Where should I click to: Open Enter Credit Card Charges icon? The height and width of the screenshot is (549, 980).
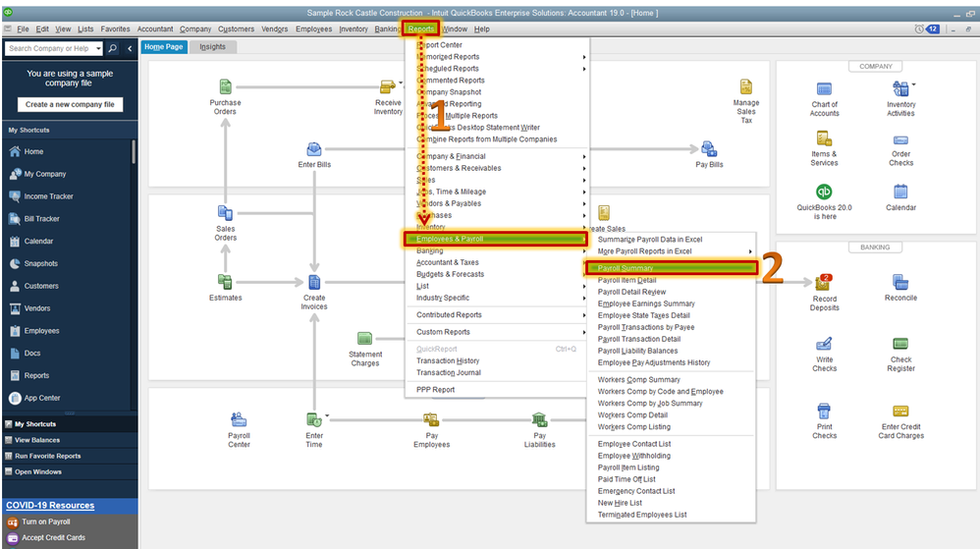tap(900, 411)
